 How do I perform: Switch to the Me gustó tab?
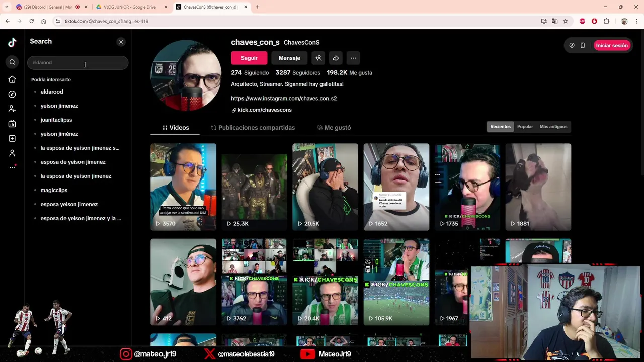coord(334,128)
